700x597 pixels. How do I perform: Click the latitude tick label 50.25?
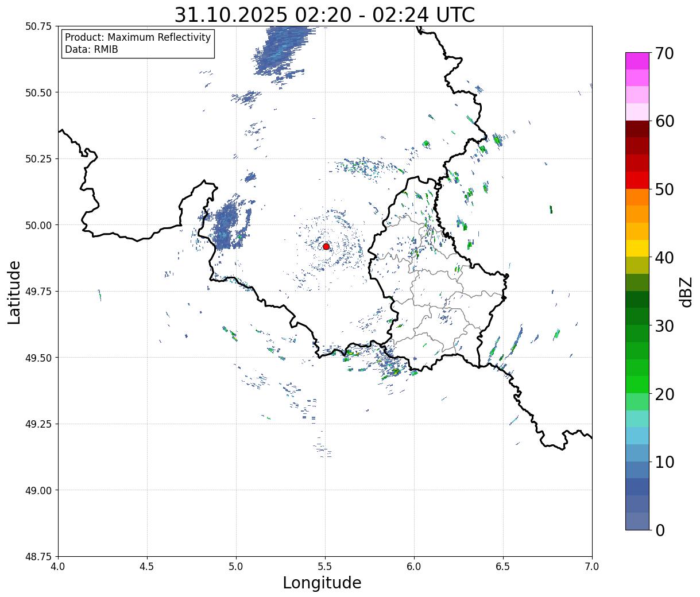point(38,159)
